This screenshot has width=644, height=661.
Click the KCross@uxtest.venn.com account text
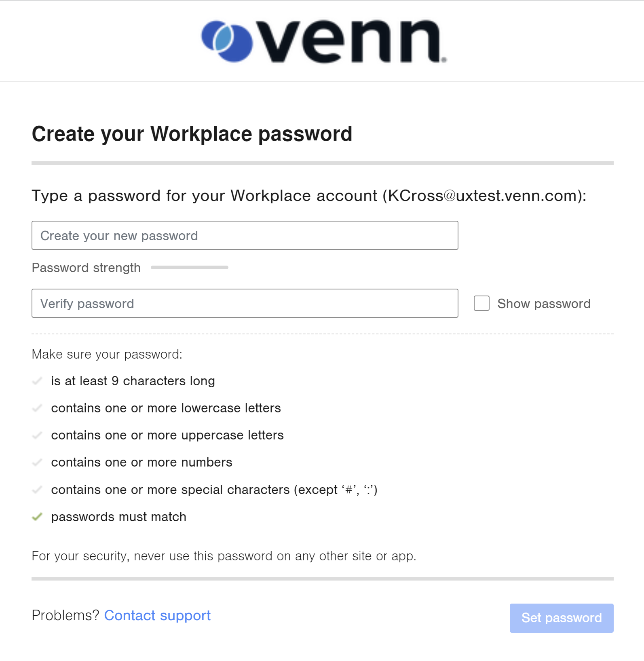click(484, 196)
